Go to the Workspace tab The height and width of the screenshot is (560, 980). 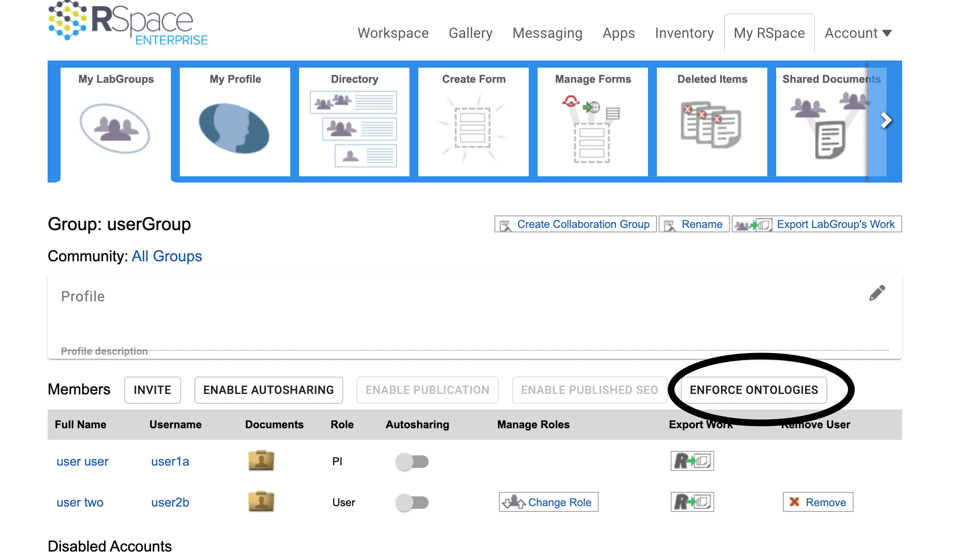coord(393,33)
